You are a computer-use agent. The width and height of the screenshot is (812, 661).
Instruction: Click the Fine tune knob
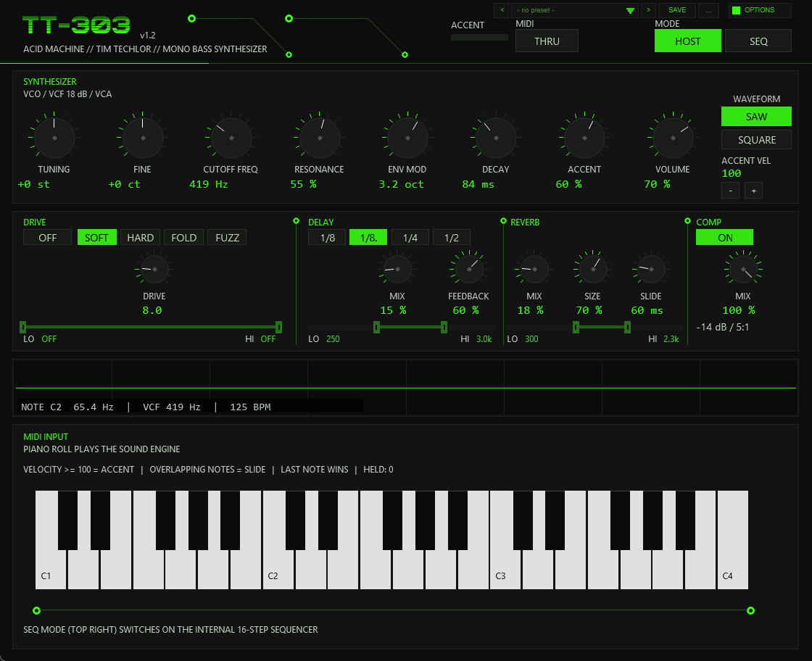tap(143, 138)
